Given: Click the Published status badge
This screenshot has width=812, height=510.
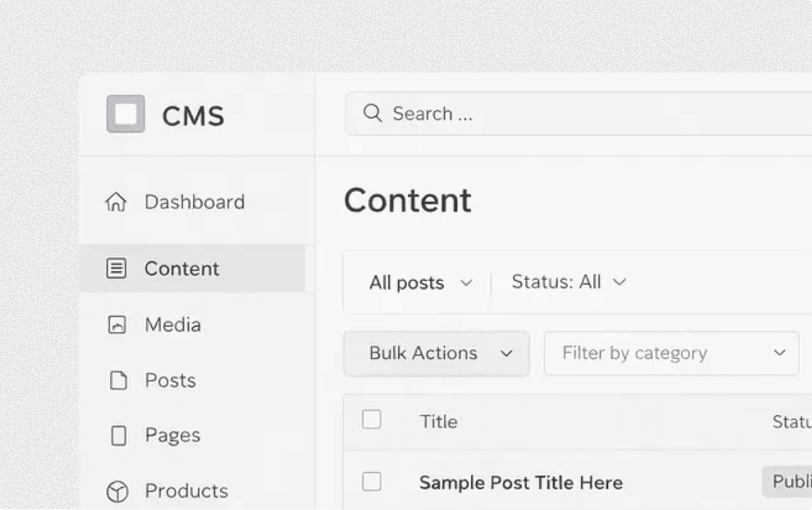Looking at the screenshot, I should coord(786,481).
